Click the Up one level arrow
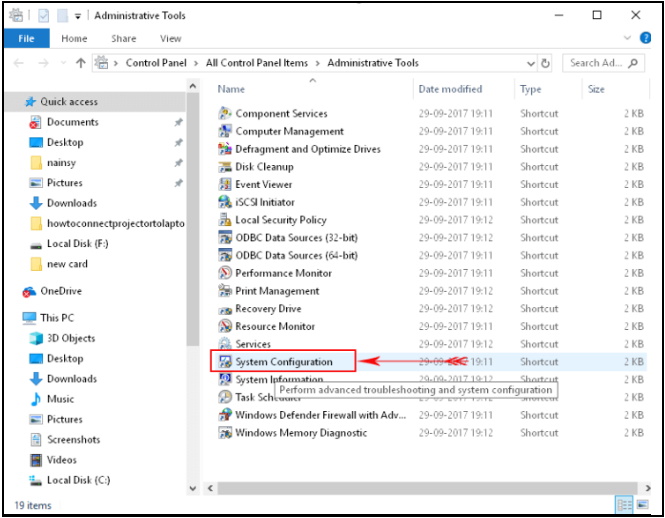 (80, 63)
